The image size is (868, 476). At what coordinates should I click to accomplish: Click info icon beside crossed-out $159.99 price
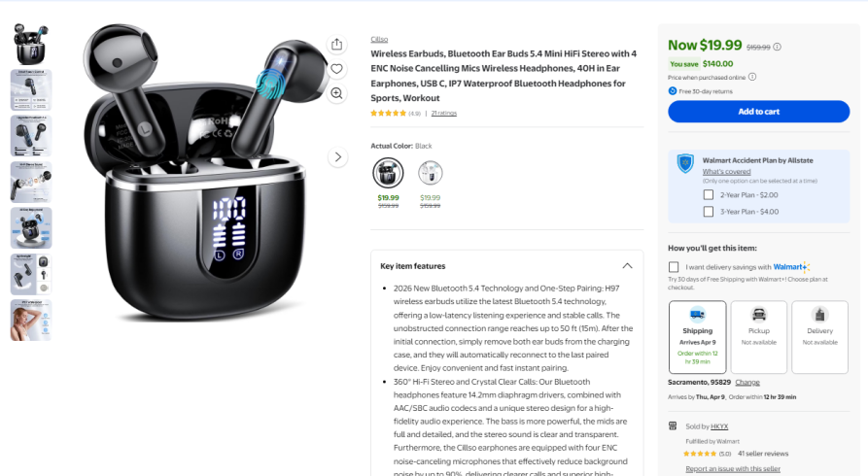[x=778, y=47]
